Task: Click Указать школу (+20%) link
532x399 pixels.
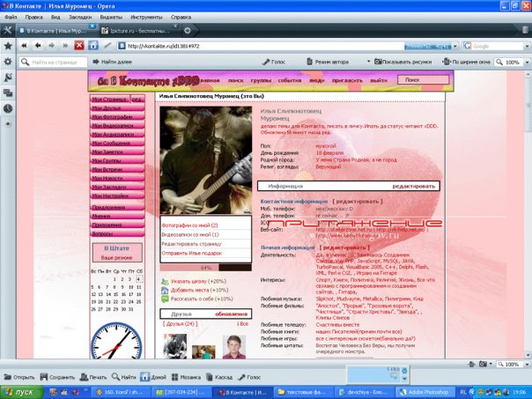Action: (x=198, y=281)
